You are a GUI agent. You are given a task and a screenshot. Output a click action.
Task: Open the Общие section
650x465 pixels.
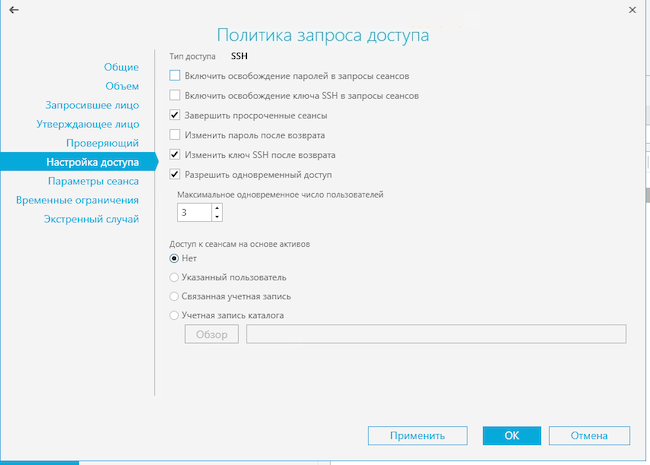click(121, 67)
